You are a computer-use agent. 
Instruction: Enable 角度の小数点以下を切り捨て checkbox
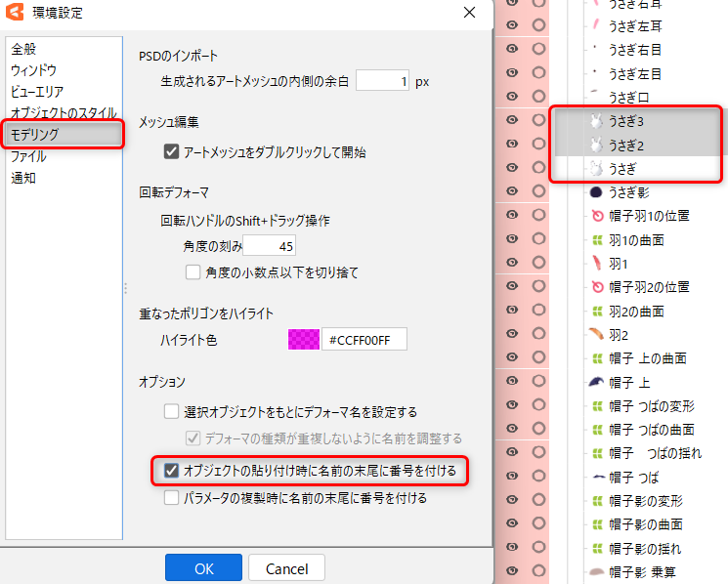[193, 272]
